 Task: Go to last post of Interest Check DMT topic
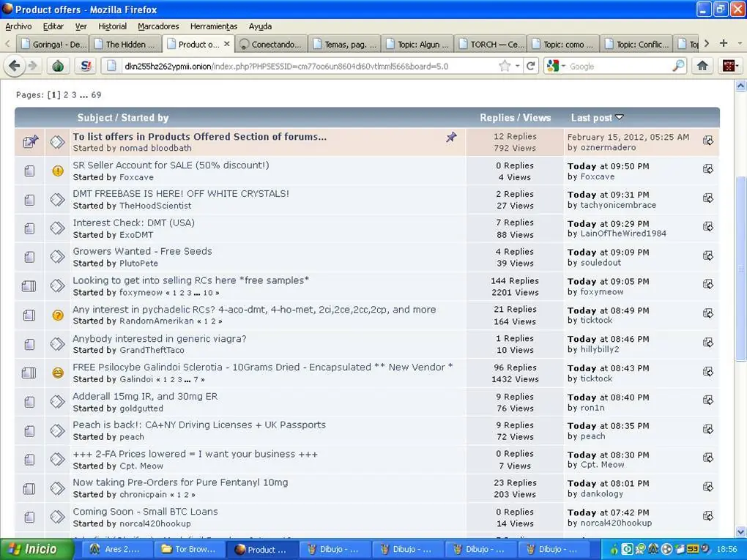point(708,227)
